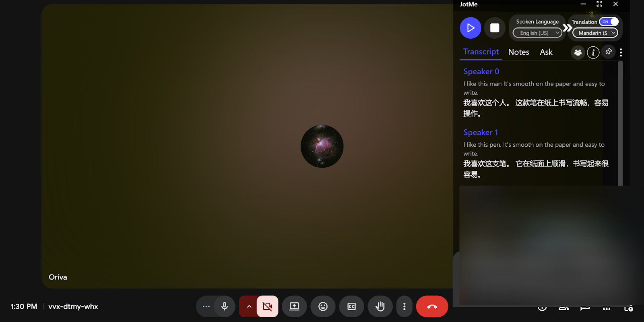This screenshot has height=322, width=644.
Task: Open the English (US) spoken language dropdown
Action: pyautogui.click(x=537, y=33)
